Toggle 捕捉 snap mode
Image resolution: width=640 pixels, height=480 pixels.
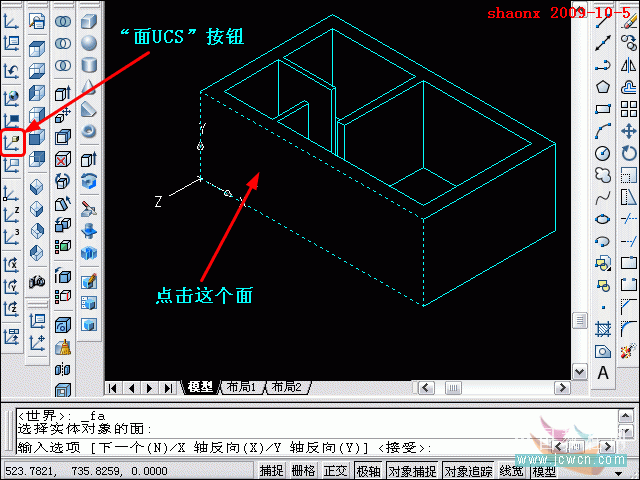point(271,471)
